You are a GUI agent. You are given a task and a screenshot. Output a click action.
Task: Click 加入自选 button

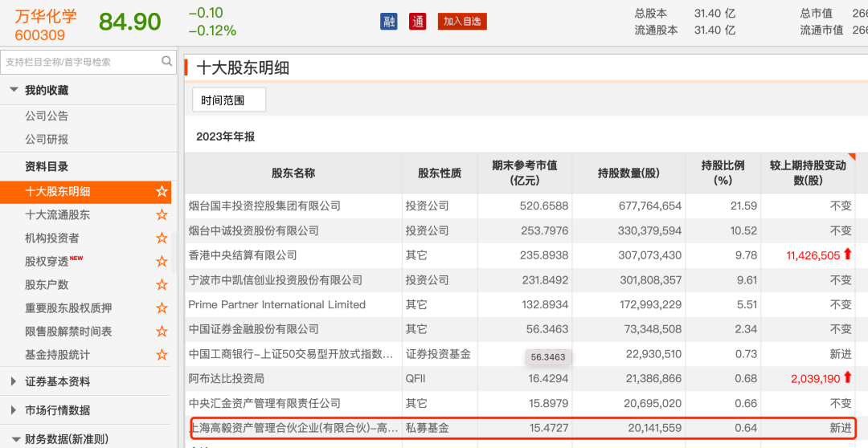point(462,22)
